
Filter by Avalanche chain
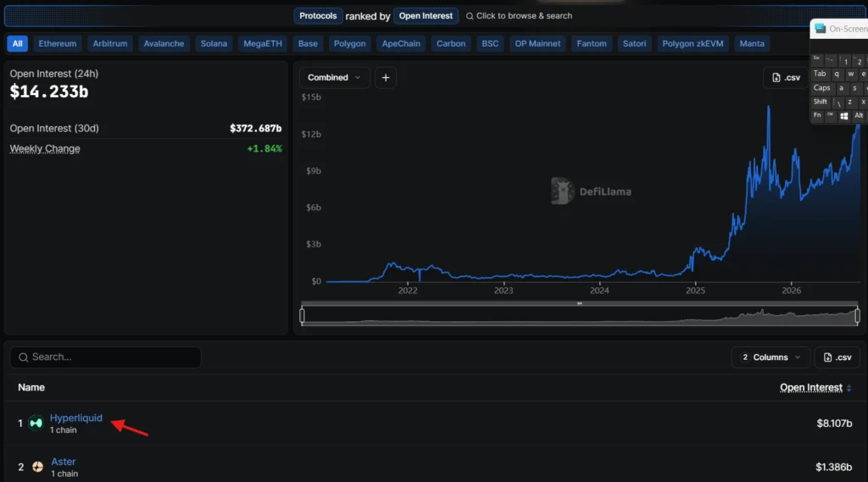coord(164,44)
